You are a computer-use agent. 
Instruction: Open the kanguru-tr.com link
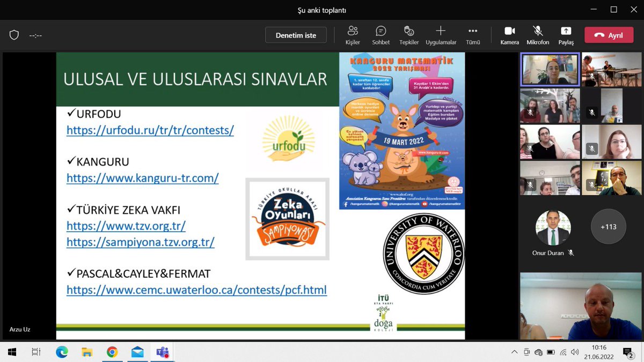(143, 178)
